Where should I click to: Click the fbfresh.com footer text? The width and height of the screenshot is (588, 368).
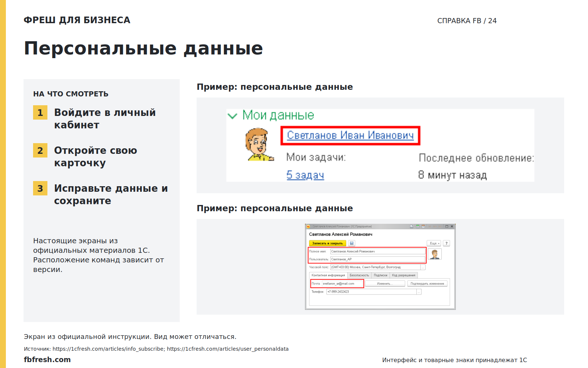pyautogui.click(x=47, y=360)
